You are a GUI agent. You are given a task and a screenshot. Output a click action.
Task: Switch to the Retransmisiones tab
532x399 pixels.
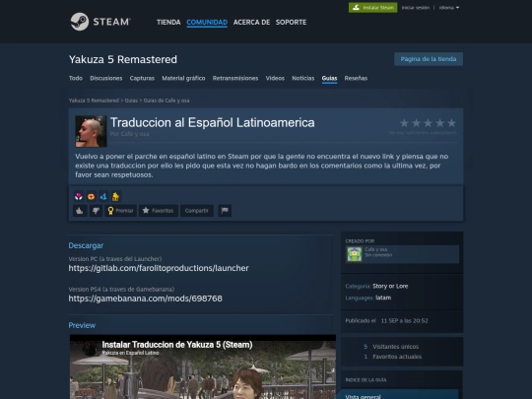[x=235, y=79]
